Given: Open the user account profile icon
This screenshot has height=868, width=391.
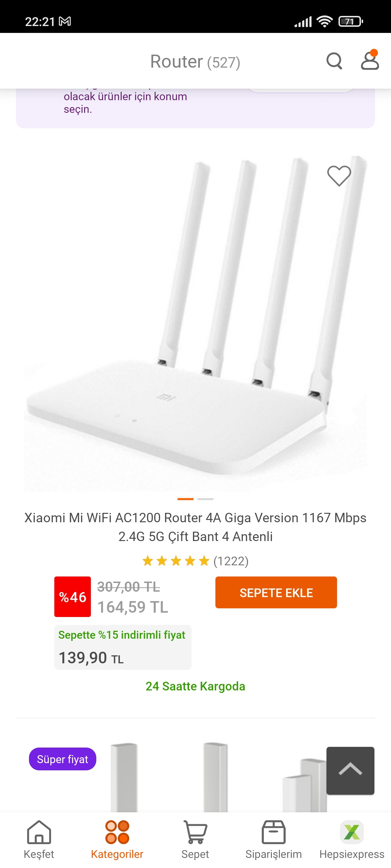Looking at the screenshot, I should click(370, 60).
